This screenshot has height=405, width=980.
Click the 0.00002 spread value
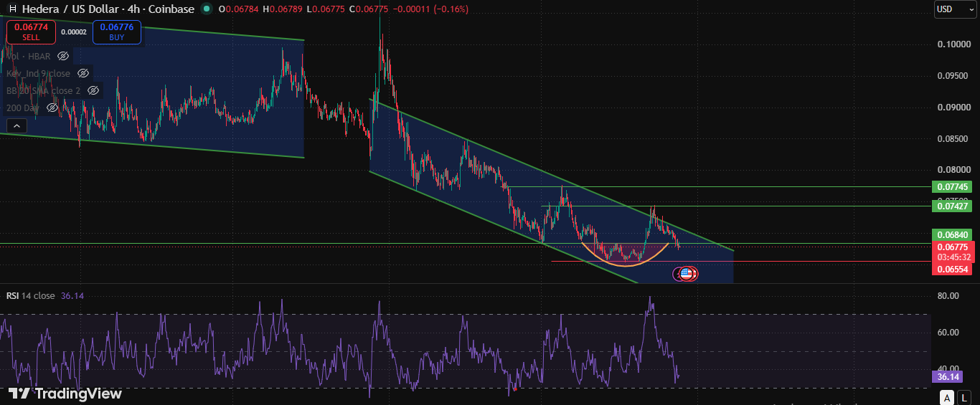pos(73,32)
